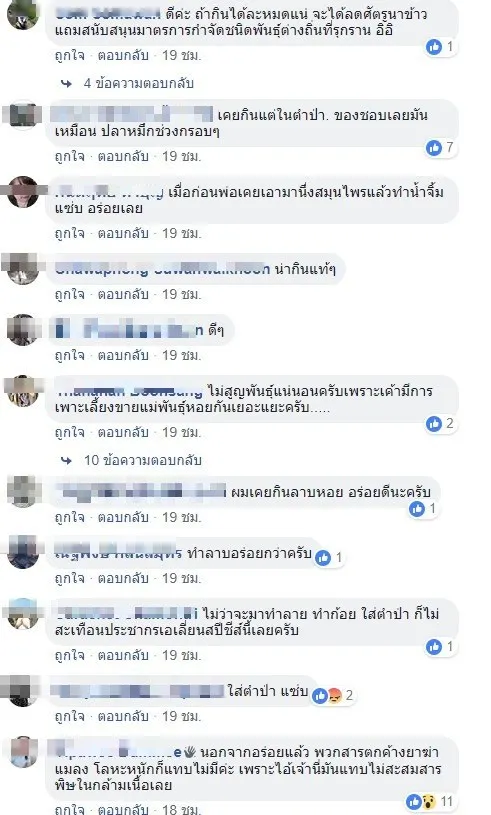
Task: Click ตอบกลับ under the นึ่งสมุนไพร comment
Action: (123, 233)
